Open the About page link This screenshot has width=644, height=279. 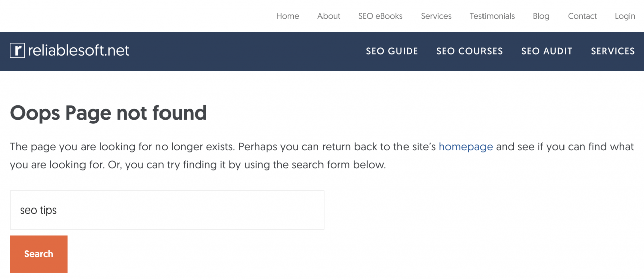click(329, 16)
